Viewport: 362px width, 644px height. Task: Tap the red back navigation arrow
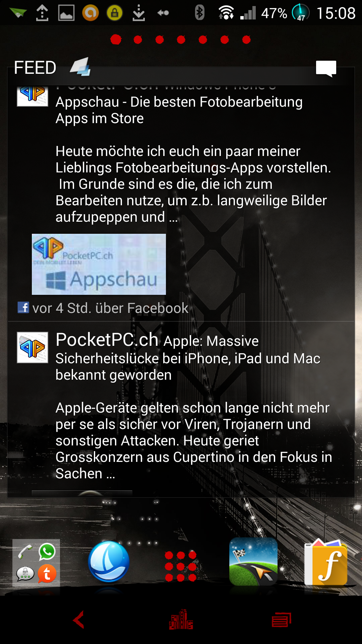point(79,620)
